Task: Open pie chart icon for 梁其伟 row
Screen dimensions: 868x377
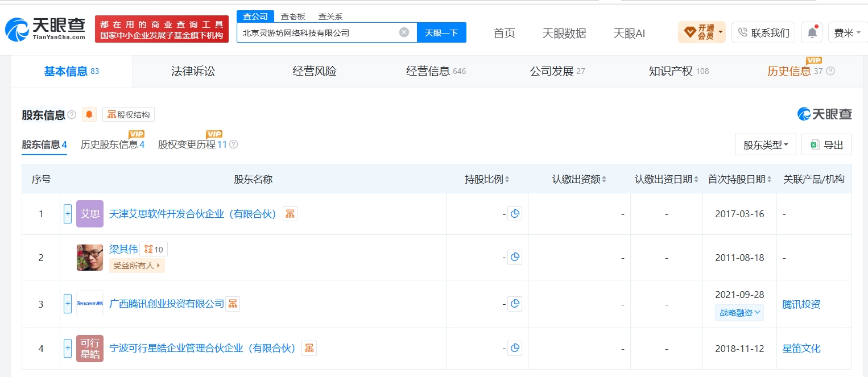Action: [x=515, y=258]
